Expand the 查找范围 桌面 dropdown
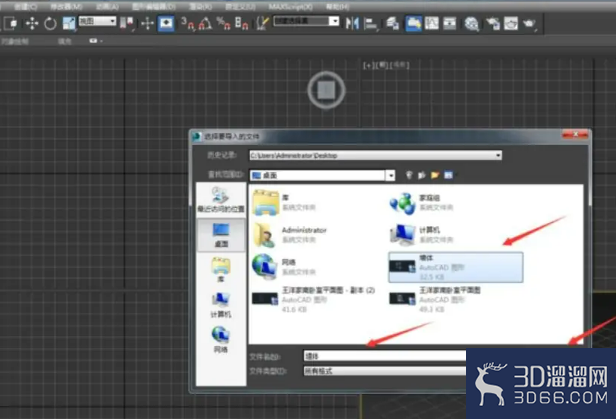Image resolution: width=616 pixels, height=419 pixels. click(x=390, y=175)
